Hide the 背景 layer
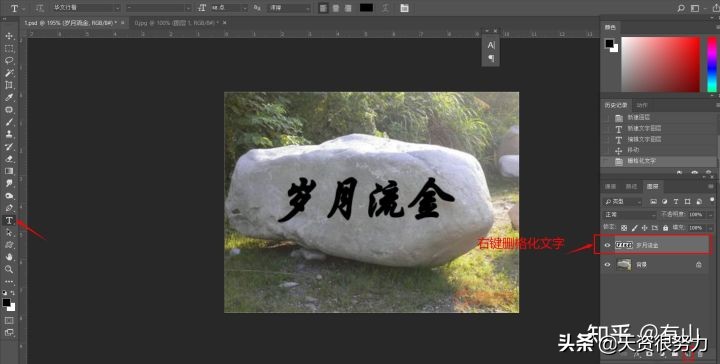The height and width of the screenshot is (364, 720). click(x=608, y=265)
